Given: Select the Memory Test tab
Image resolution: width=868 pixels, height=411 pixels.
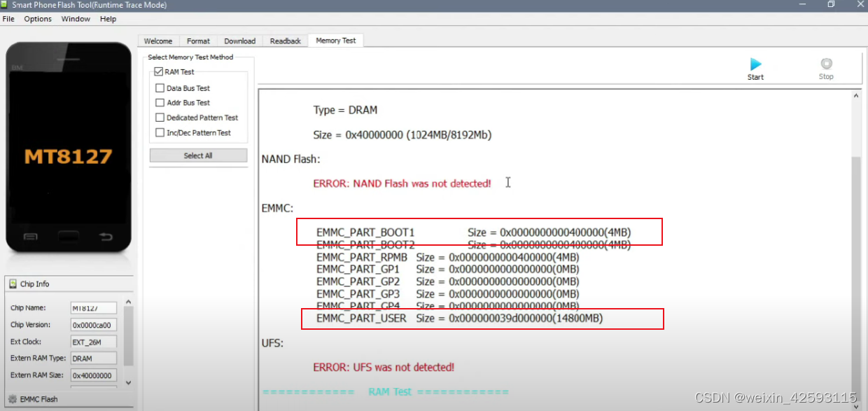Looking at the screenshot, I should (x=336, y=41).
